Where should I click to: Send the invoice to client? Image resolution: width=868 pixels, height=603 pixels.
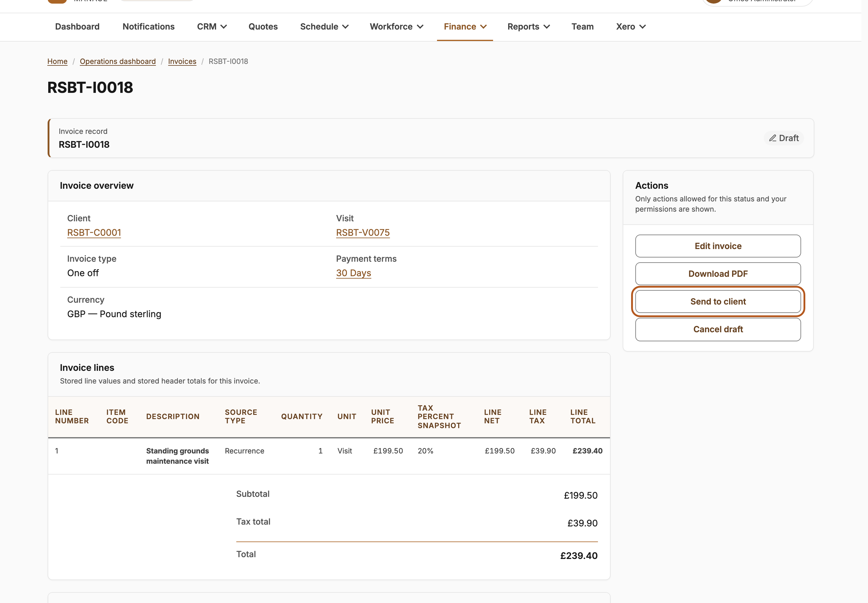pos(718,301)
